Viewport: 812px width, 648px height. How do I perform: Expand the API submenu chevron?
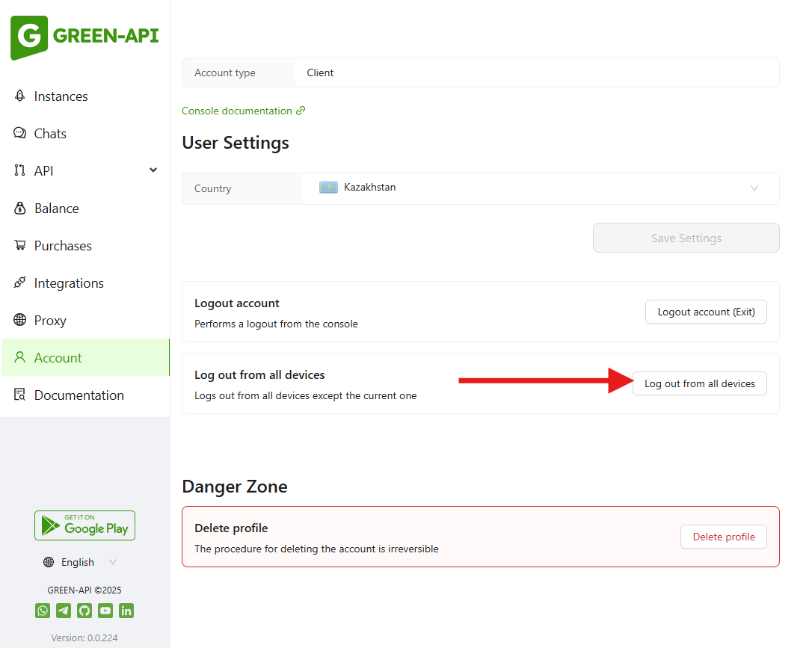click(x=153, y=170)
